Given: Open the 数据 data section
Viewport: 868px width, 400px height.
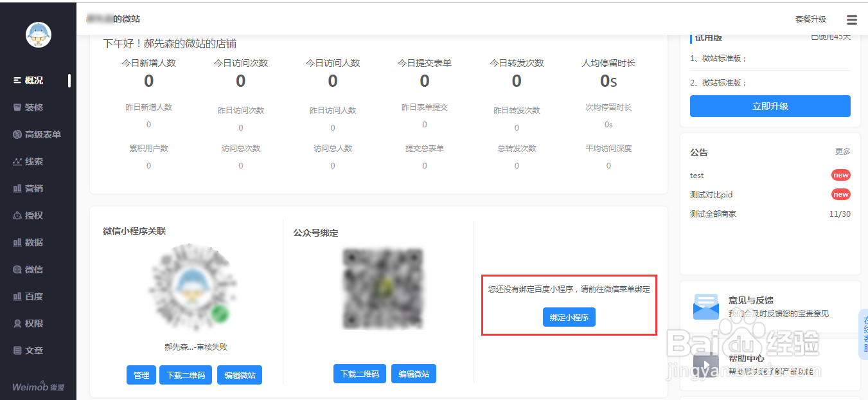Looking at the screenshot, I should point(34,242).
